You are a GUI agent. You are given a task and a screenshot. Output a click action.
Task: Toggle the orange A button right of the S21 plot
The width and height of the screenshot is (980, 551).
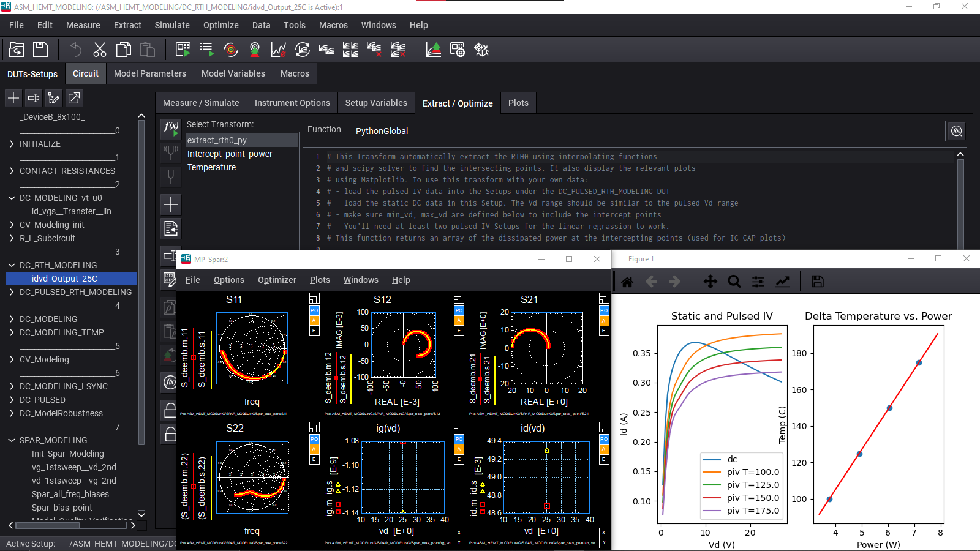point(603,321)
